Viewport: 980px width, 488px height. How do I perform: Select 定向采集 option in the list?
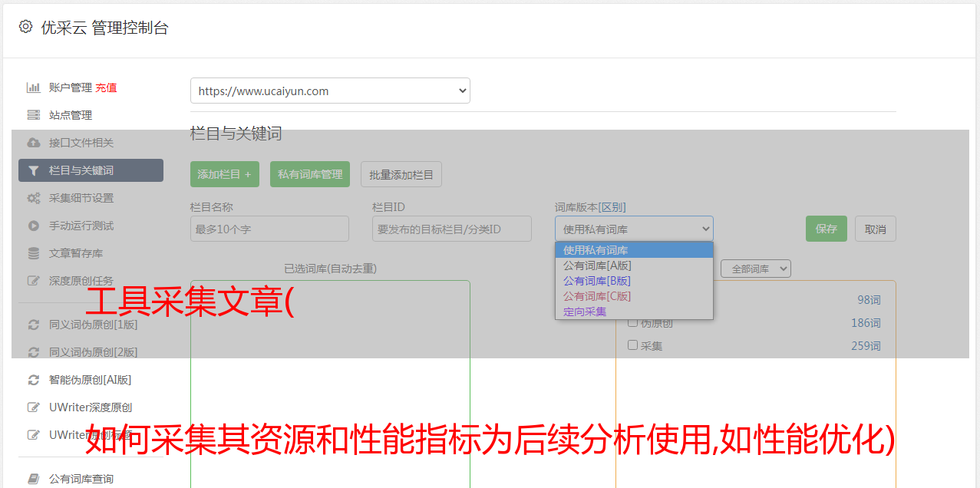[x=585, y=312]
